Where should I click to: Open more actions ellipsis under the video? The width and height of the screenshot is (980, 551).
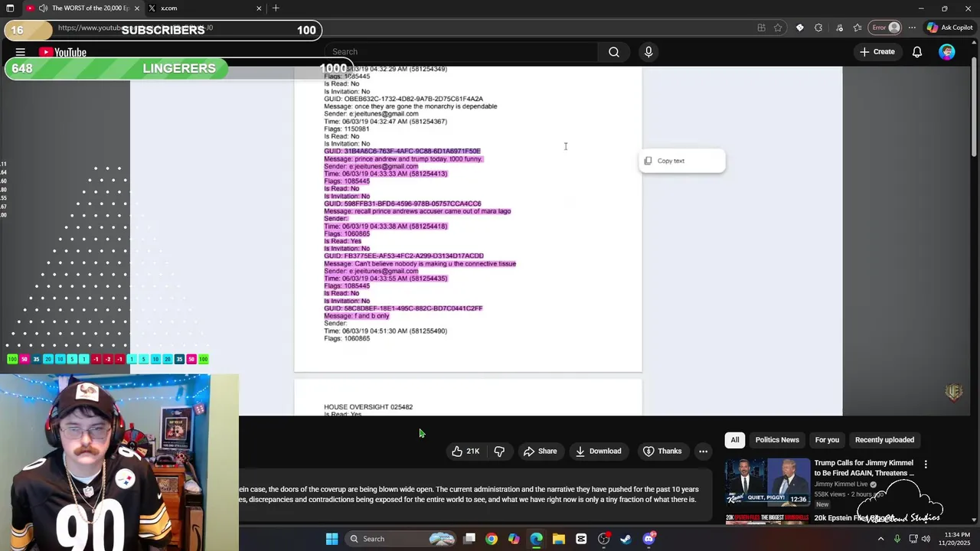(703, 451)
